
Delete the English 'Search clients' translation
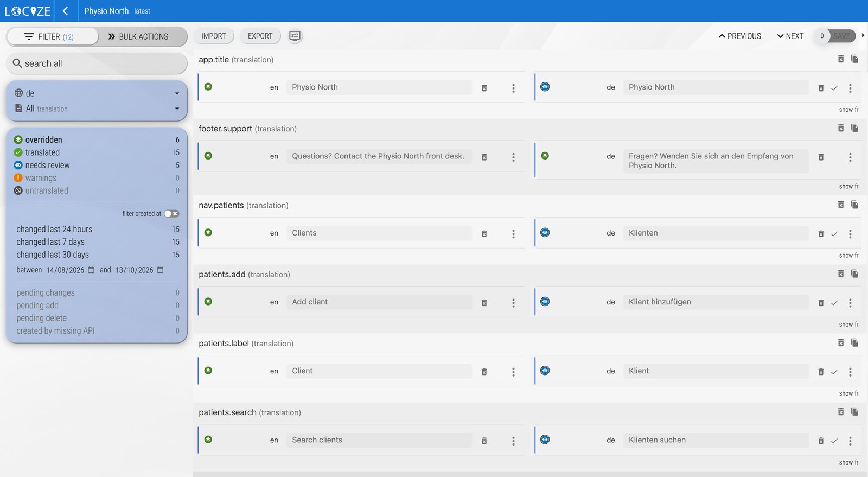(484, 441)
